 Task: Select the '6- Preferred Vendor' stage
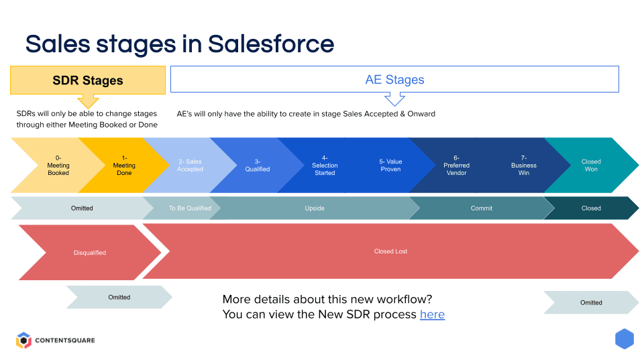pyautogui.click(x=456, y=166)
